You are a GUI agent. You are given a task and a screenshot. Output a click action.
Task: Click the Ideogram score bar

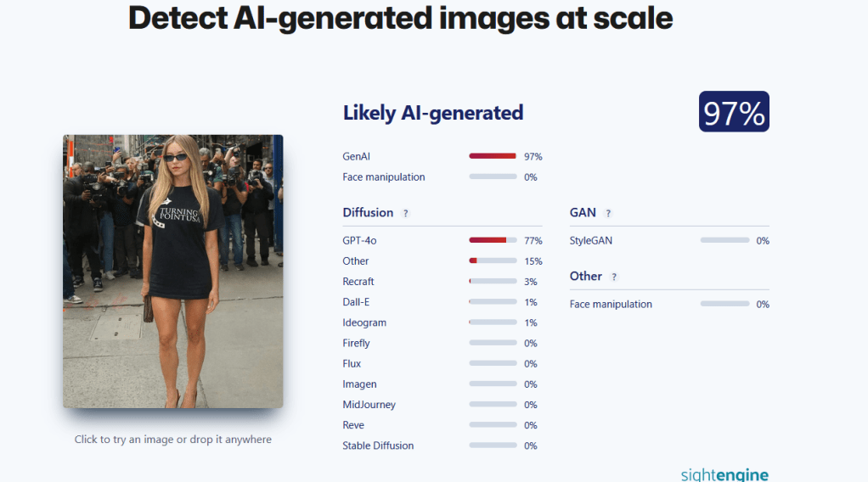coord(493,322)
